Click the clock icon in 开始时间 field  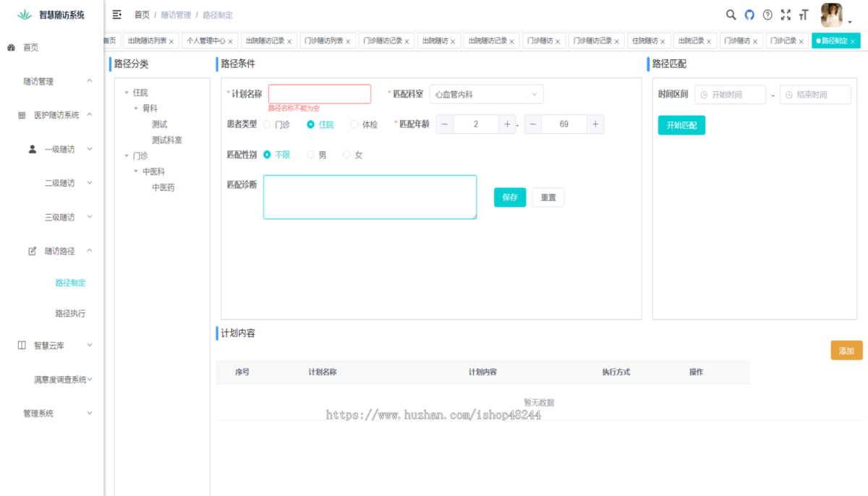(x=704, y=95)
